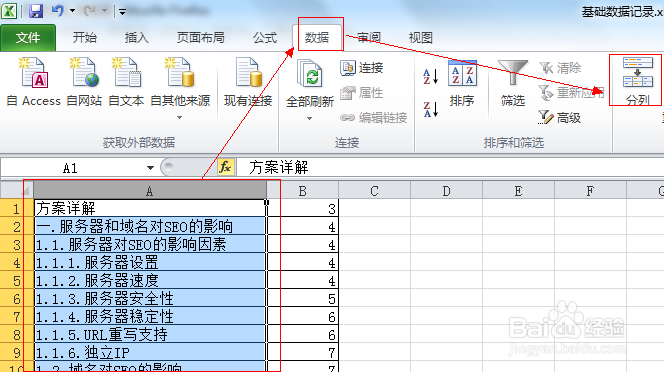Click the formula bar showing 方案详解
The width and height of the screenshot is (664, 372).
[450, 168]
